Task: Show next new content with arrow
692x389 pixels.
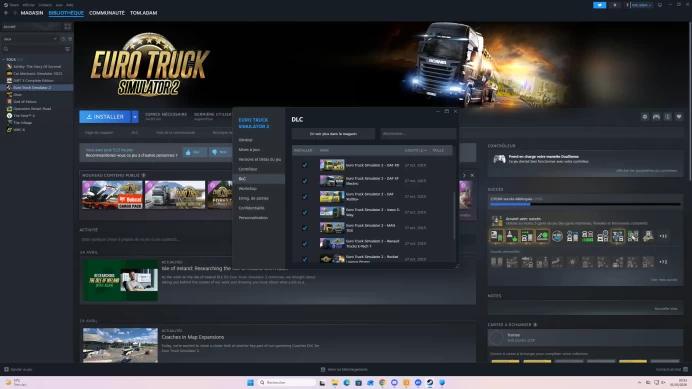Action: [x=464, y=175]
